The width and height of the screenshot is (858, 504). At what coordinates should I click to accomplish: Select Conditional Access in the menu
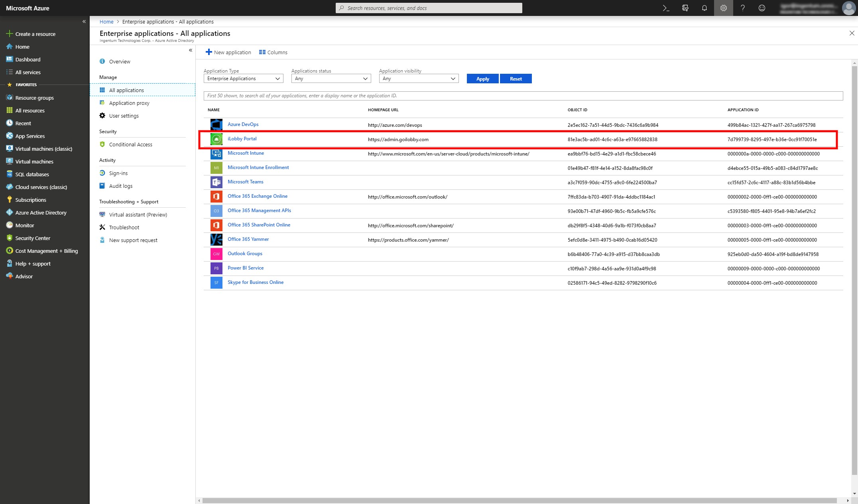click(x=130, y=144)
